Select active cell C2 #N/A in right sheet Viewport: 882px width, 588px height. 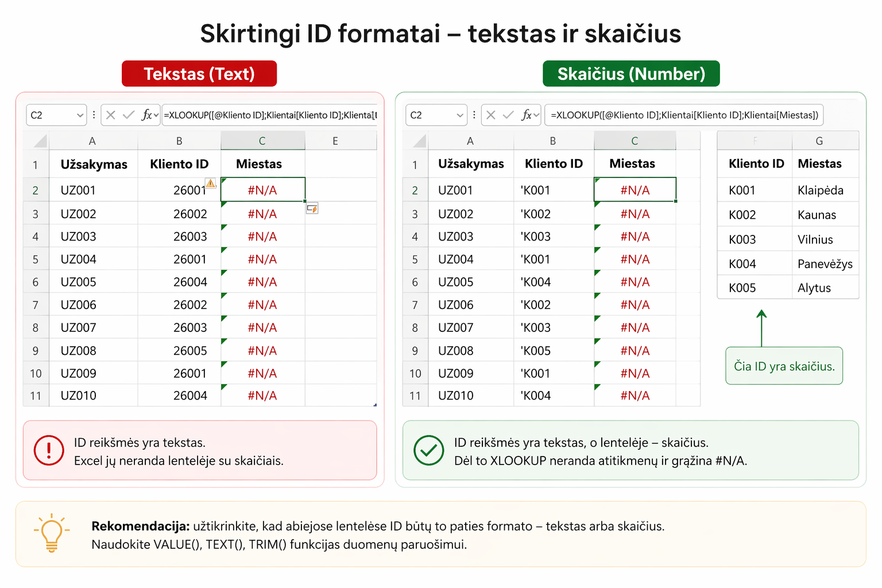pos(635,189)
